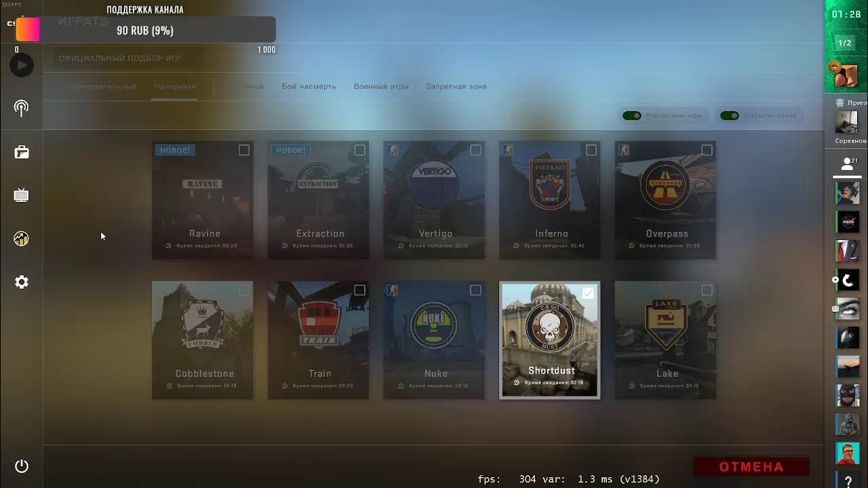The height and width of the screenshot is (488, 868).
Task: Select the closed-eye friend avatar
Action: (x=848, y=308)
